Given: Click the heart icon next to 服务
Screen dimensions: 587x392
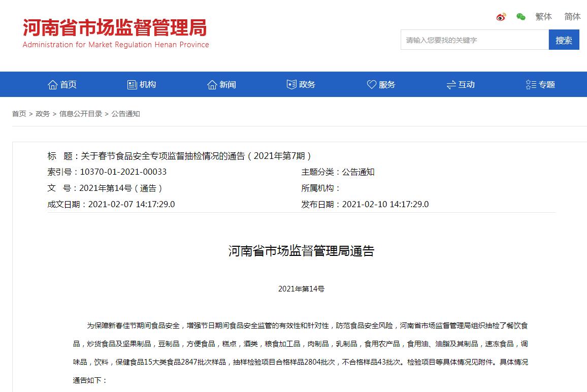Looking at the screenshot, I should pos(371,84).
